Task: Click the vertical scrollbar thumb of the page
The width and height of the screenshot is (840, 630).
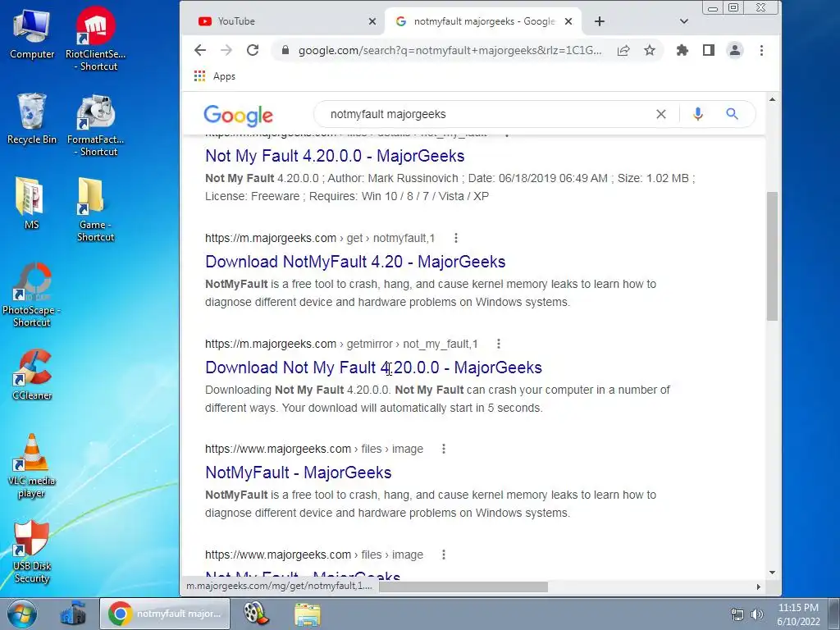Action: pos(772,256)
